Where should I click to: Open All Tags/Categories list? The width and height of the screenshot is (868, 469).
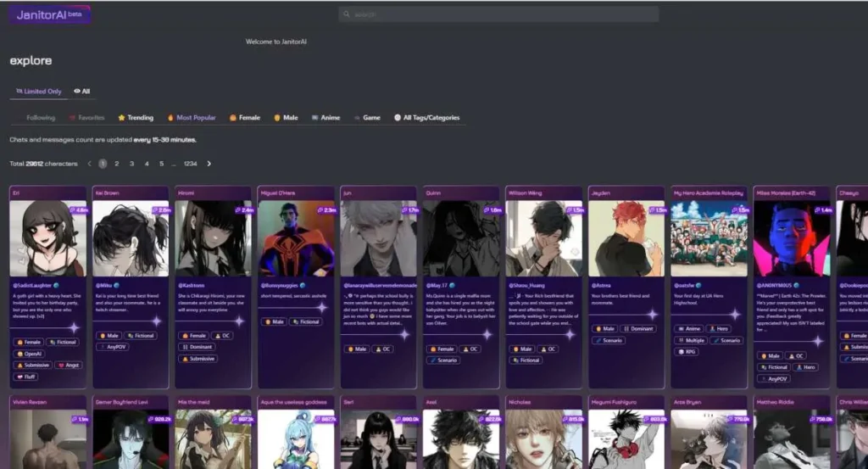click(x=426, y=118)
